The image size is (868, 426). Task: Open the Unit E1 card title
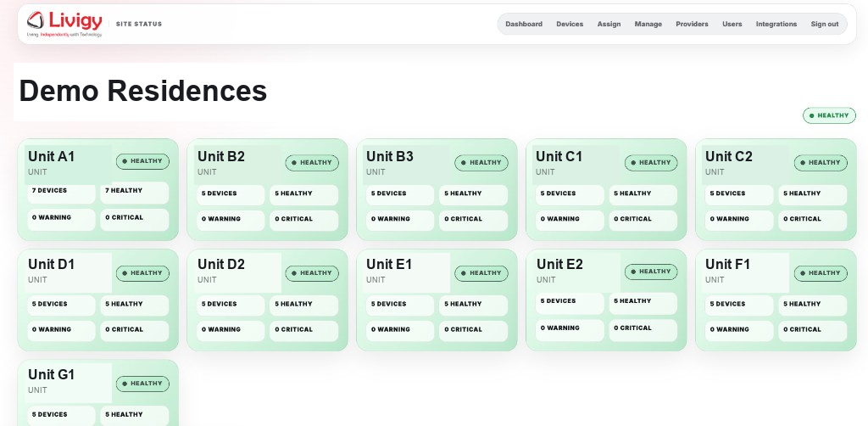[x=389, y=264]
